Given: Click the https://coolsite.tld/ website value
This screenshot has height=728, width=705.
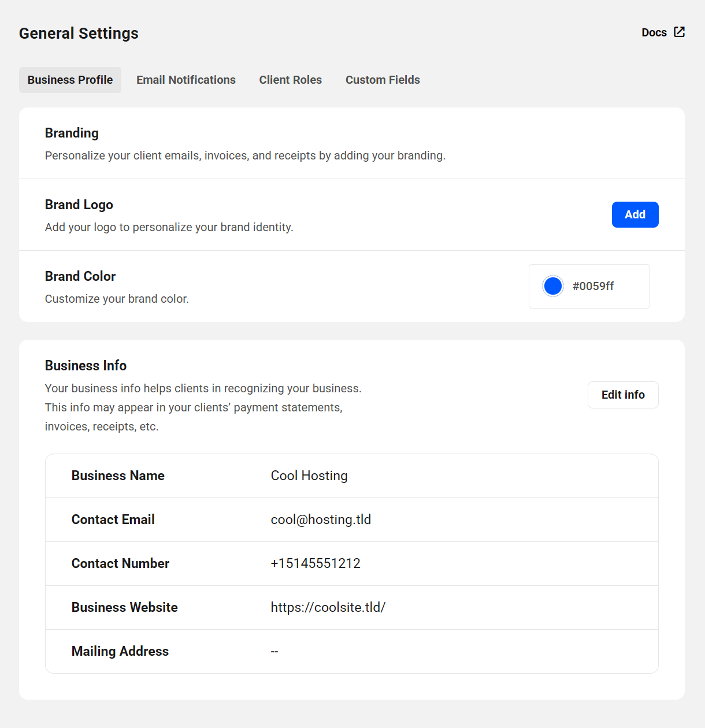Looking at the screenshot, I should tap(328, 607).
